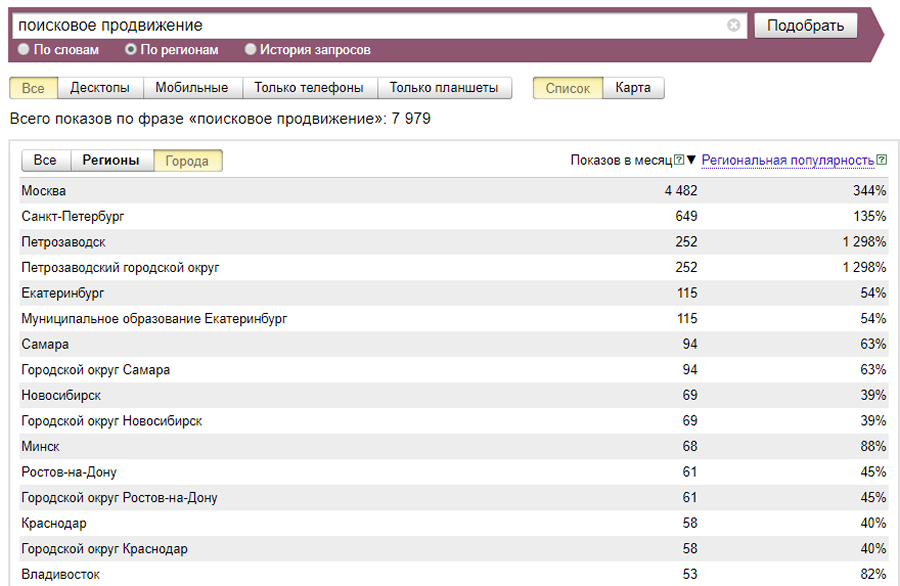The height and width of the screenshot is (586, 900).
Task: Open help icon next to Региональная популярность
Action: click(x=882, y=160)
